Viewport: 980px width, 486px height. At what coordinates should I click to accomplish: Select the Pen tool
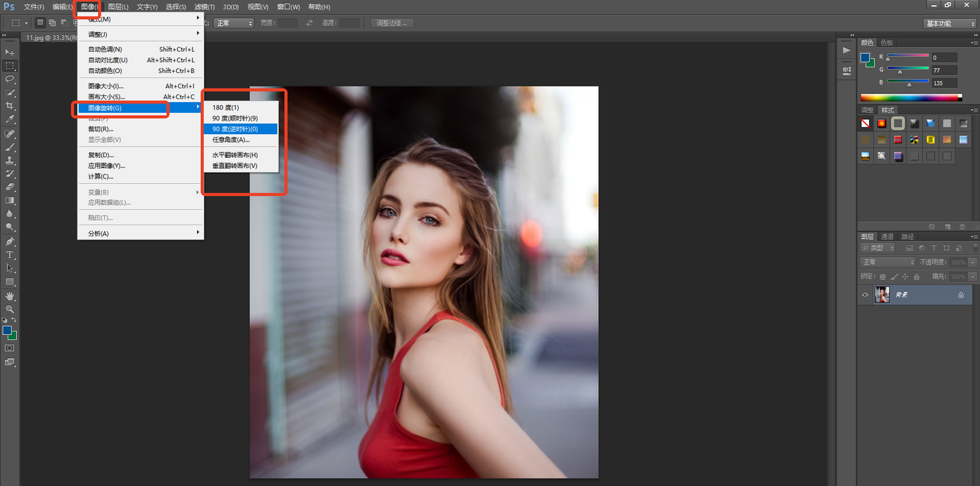pyautogui.click(x=10, y=242)
